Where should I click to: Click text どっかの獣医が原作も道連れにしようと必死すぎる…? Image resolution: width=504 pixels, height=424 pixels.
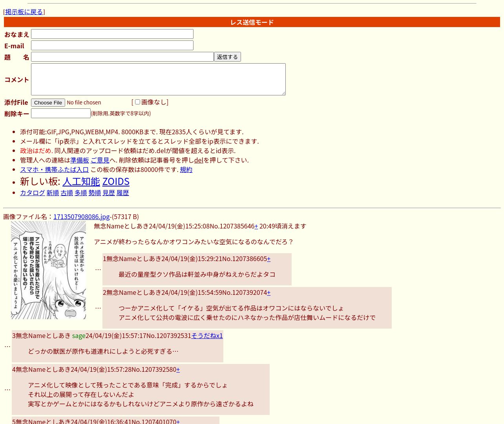tap(103, 351)
